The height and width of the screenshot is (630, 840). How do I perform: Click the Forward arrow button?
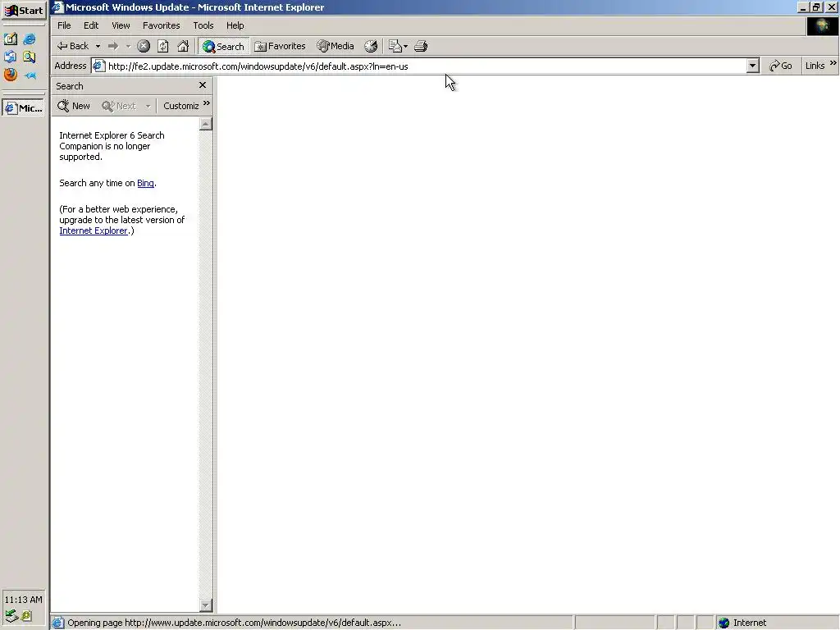click(x=113, y=46)
